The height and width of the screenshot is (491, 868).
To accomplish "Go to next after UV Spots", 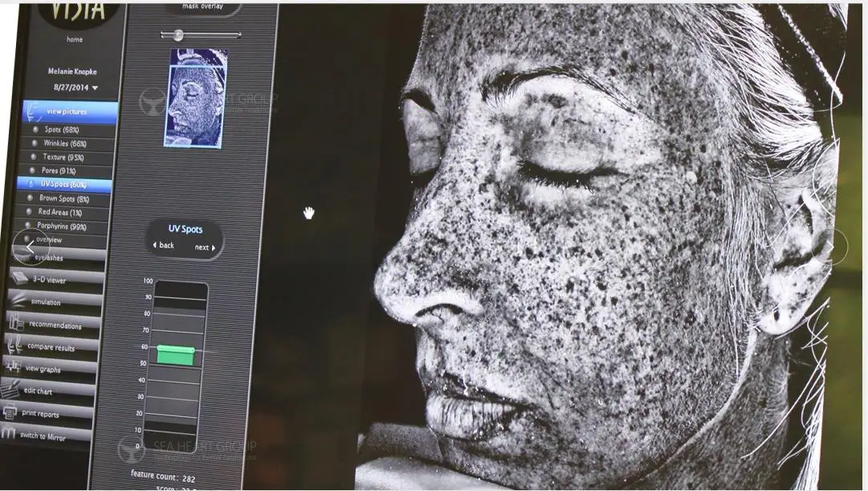I will [x=205, y=248].
